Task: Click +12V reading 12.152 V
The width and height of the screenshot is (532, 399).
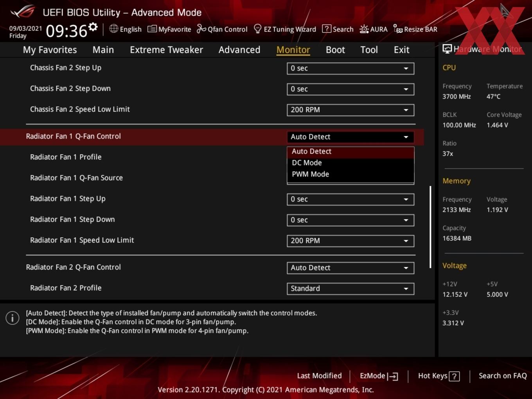Action: (x=455, y=295)
